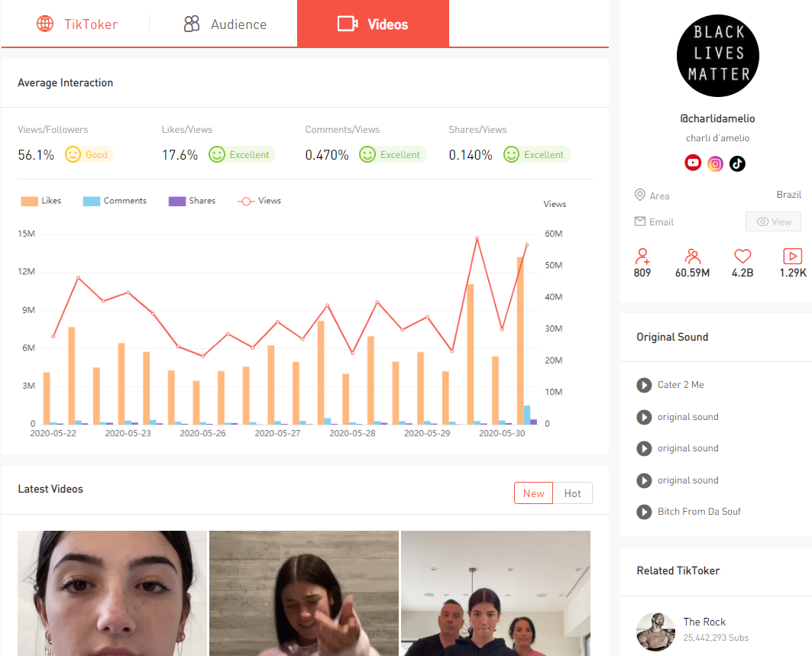Click the people icon beside Audience
Screen dimensions: 812x656
click(192, 24)
